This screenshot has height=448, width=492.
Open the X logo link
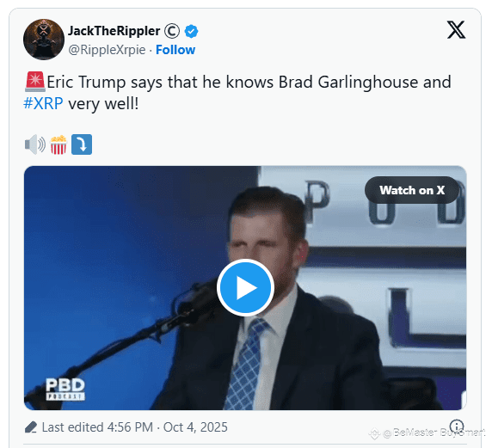pyautogui.click(x=456, y=30)
